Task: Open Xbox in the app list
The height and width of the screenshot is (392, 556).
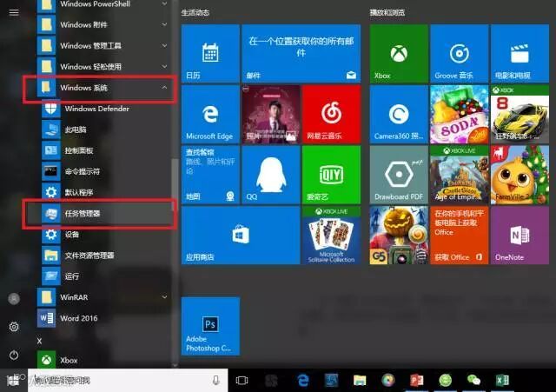Action: (x=103, y=360)
